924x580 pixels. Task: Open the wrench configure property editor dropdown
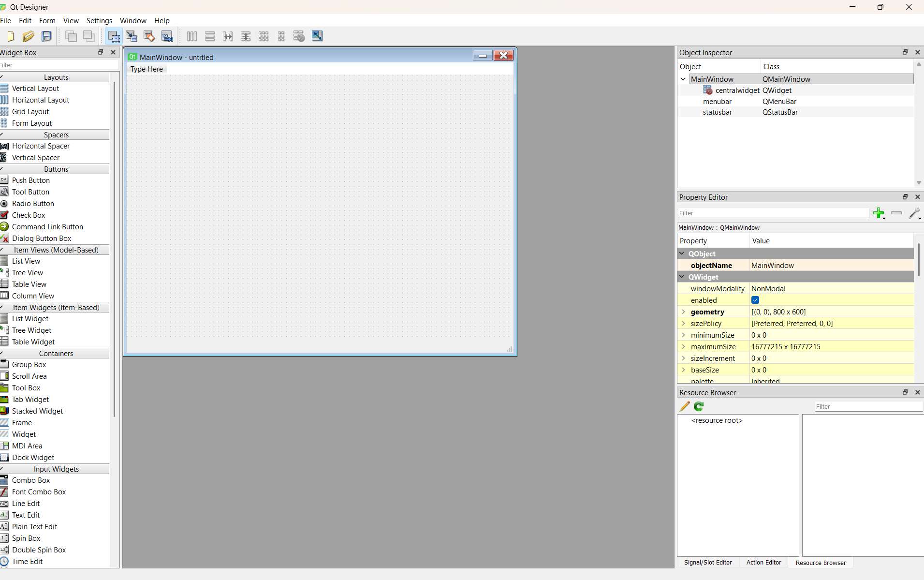(915, 213)
